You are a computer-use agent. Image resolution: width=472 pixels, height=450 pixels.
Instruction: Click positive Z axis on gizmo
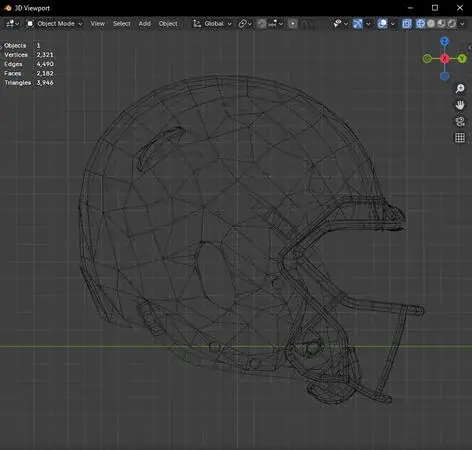444,41
